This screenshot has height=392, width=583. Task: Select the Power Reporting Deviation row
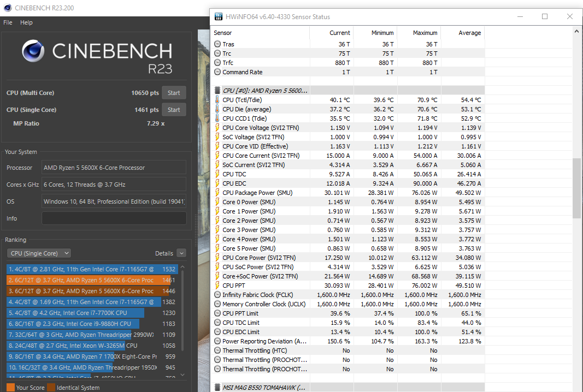[x=348, y=341]
